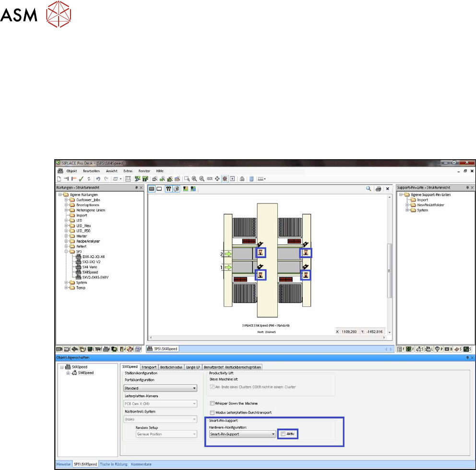476x470 pixels.
Task: Click the red left-arrow export icon
Action: [74, 179]
